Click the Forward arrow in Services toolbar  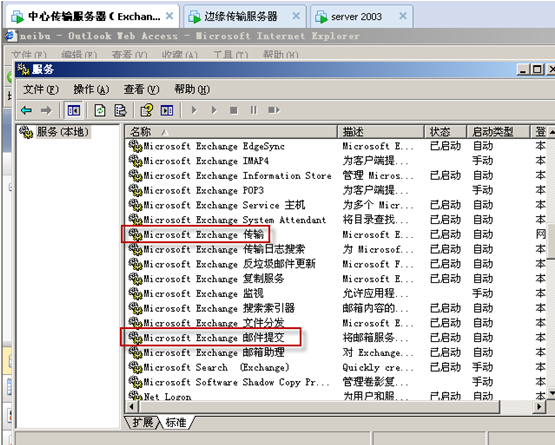46,111
